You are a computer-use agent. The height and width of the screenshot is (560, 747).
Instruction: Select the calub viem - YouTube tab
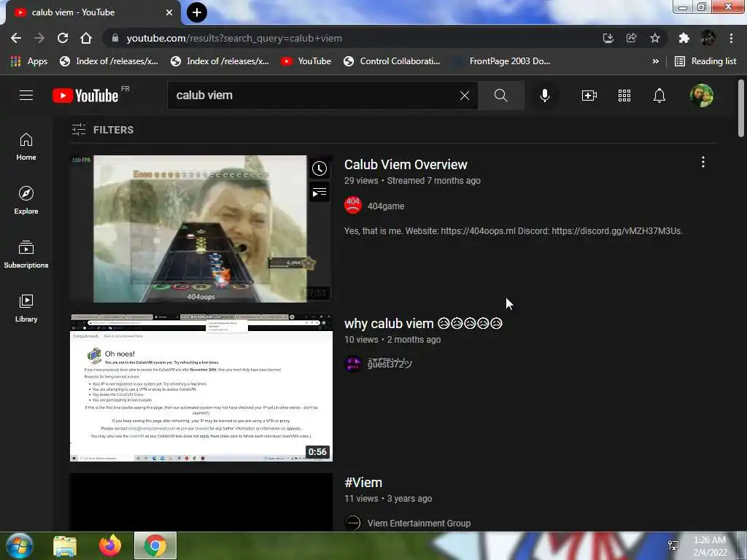pyautogui.click(x=90, y=12)
